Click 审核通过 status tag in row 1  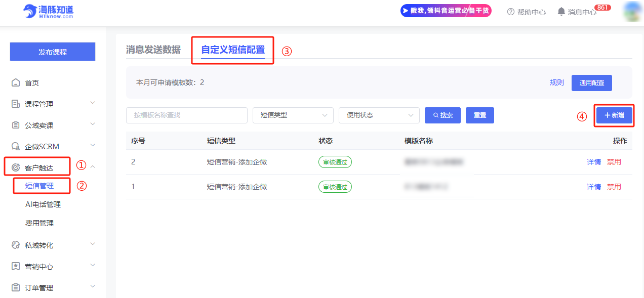click(x=335, y=187)
